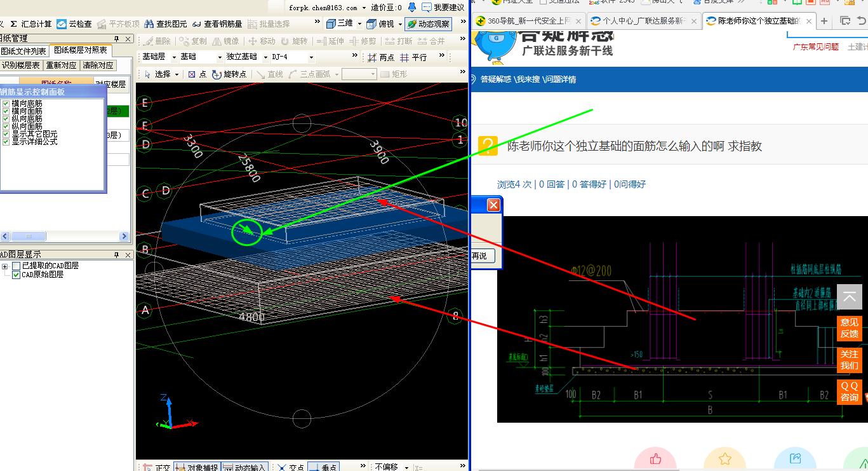Open 选择 tool dropdown arrow
The height and width of the screenshot is (471, 868).
coord(177,74)
